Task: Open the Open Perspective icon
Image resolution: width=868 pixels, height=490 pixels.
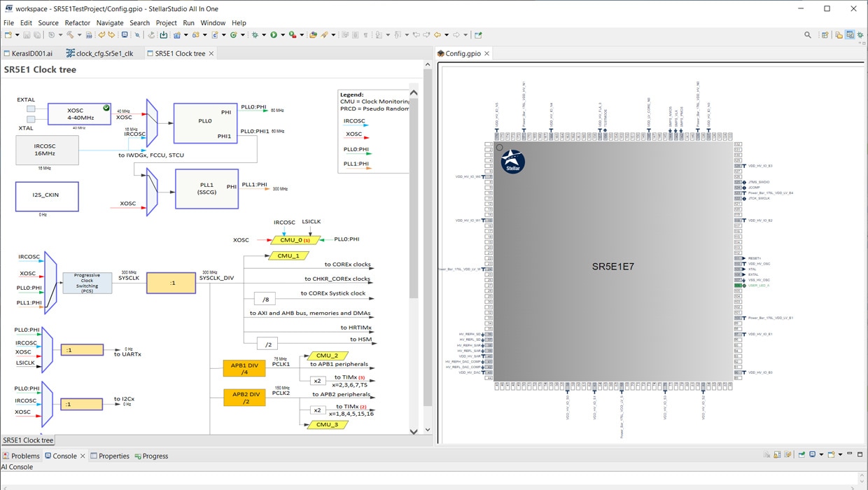Action: [825, 35]
